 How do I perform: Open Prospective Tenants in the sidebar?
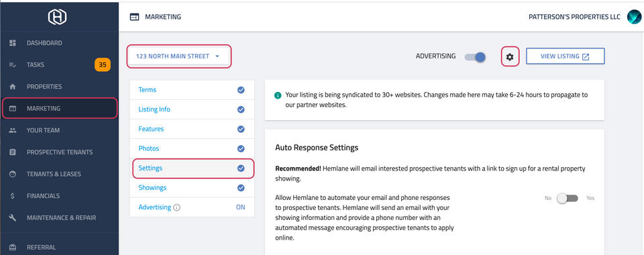[60, 152]
